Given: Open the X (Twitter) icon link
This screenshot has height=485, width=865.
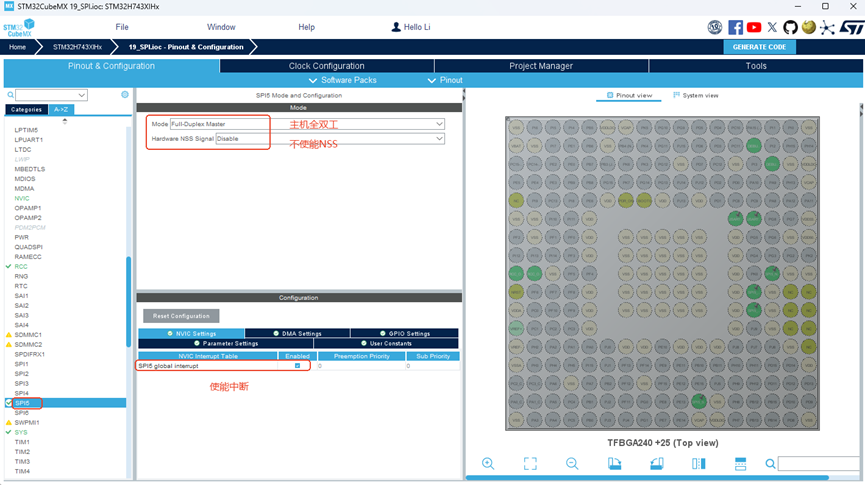Looking at the screenshot, I should 772,27.
